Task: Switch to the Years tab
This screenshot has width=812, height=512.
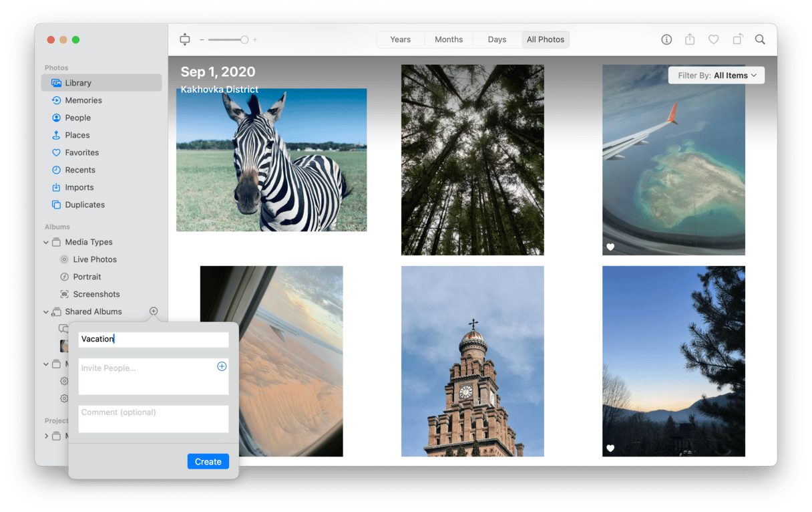Action: (x=400, y=39)
